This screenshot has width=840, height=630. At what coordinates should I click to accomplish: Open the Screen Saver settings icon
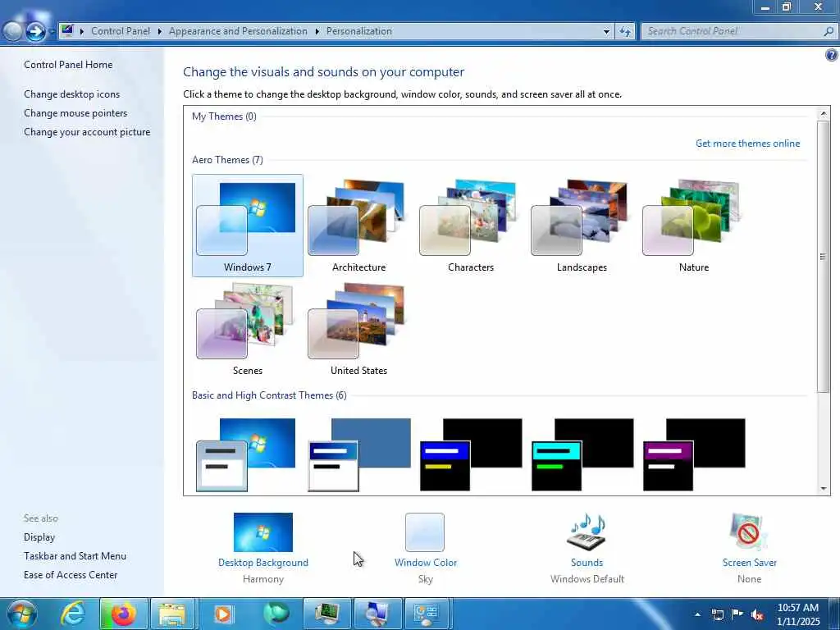click(749, 532)
